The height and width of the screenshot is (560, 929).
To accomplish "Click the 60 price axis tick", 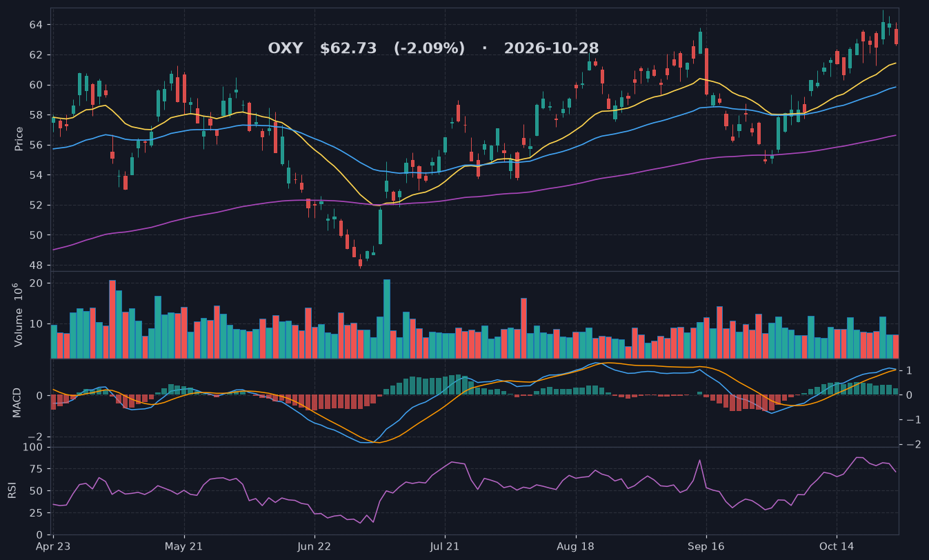I will (x=36, y=86).
